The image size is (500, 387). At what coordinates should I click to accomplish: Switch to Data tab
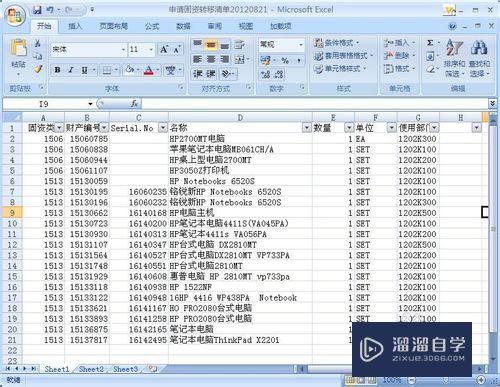(x=183, y=26)
